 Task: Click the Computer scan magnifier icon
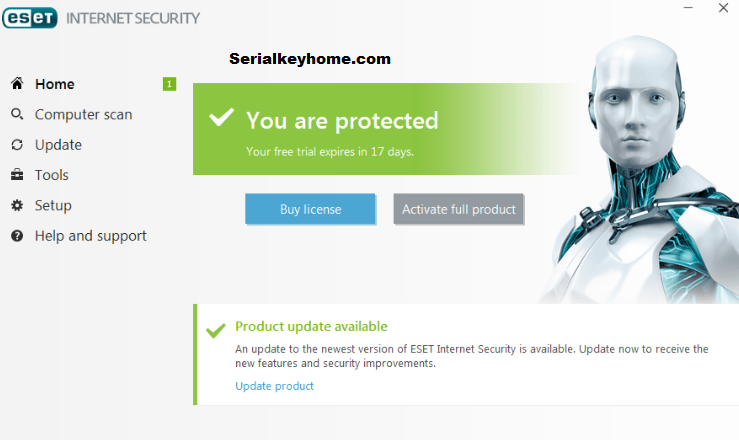coord(17,114)
